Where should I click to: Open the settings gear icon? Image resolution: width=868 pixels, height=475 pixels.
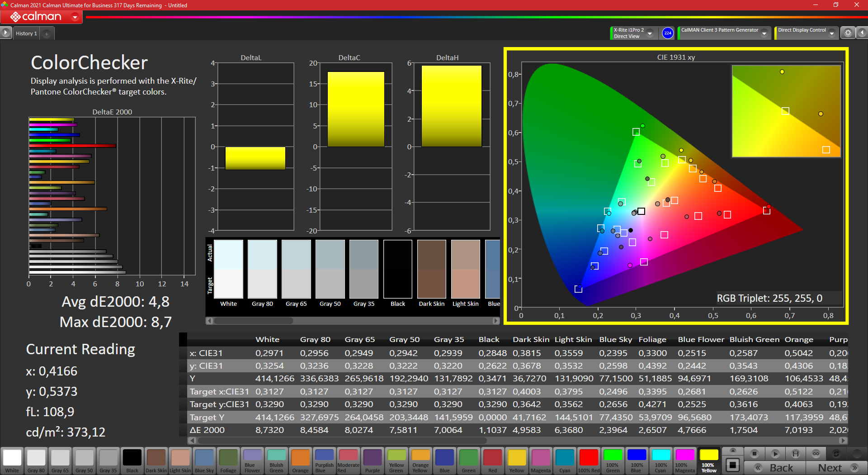click(x=848, y=33)
